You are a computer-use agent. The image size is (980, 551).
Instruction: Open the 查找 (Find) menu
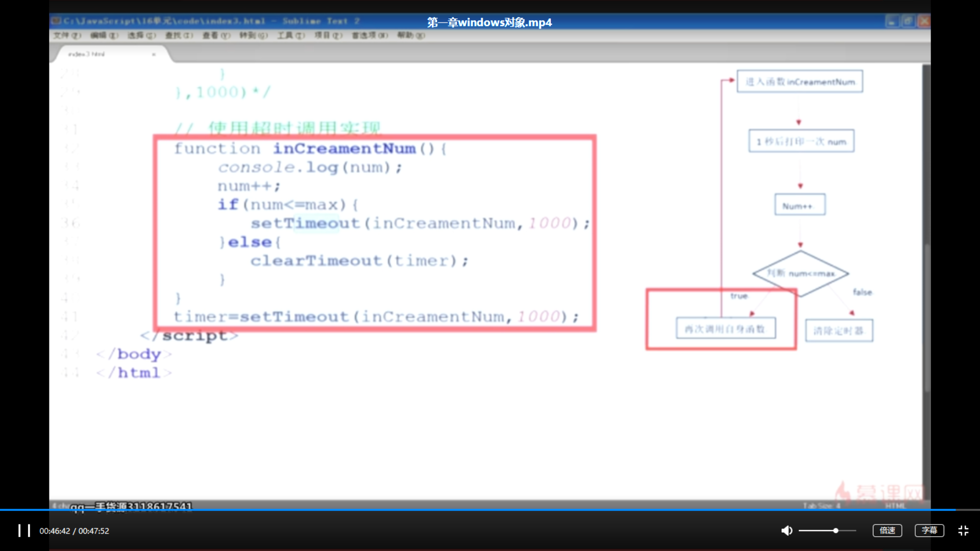click(179, 35)
